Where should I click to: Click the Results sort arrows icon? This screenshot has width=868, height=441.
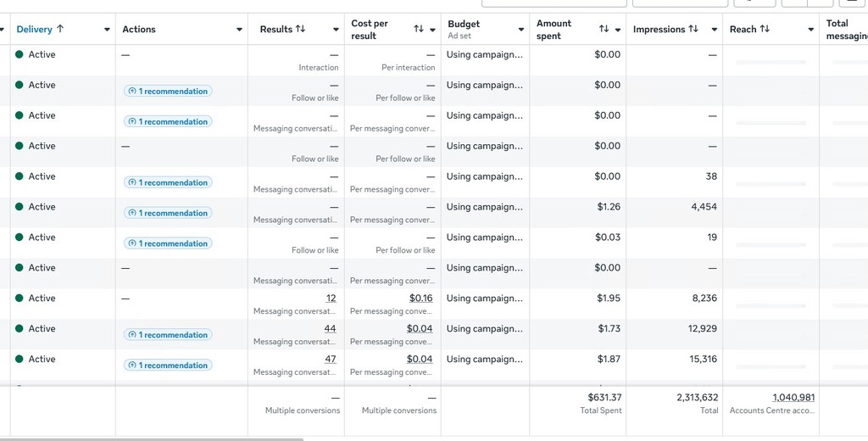click(x=300, y=29)
